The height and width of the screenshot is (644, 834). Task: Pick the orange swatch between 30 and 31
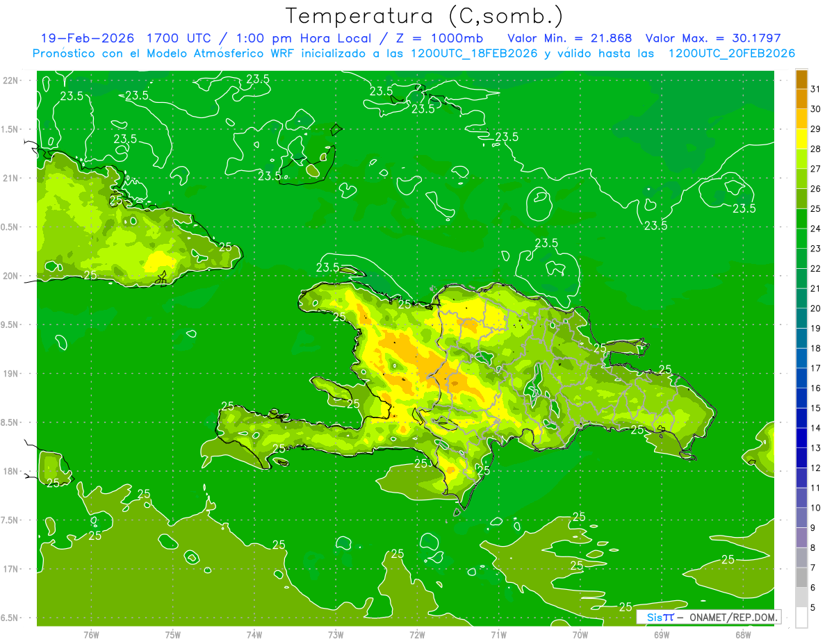(801, 99)
